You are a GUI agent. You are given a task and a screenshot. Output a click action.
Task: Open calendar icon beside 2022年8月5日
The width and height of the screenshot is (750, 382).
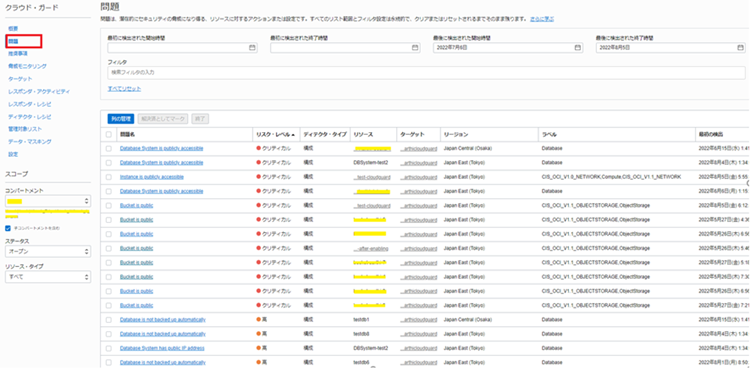click(x=740, y=48)
